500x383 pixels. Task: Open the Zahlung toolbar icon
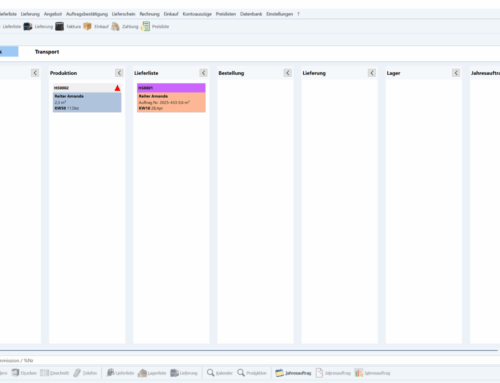click(x=115, y=27)
